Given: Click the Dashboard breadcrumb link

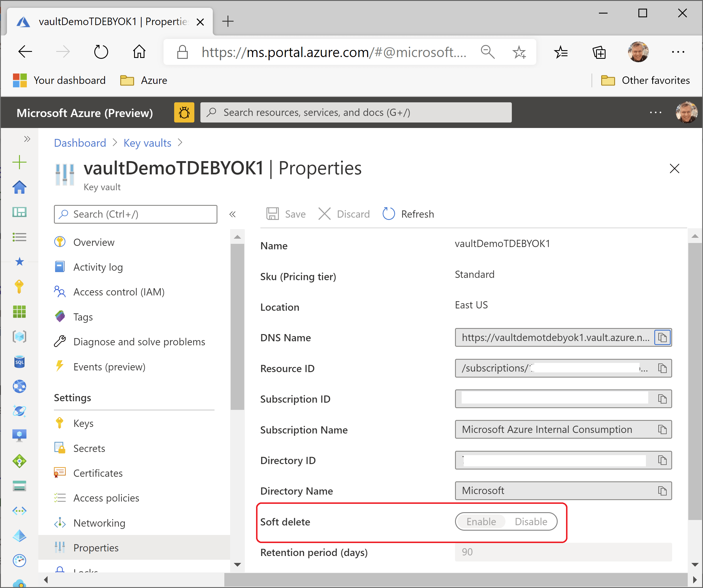Looking at the screenshot, I should [80, 143].
